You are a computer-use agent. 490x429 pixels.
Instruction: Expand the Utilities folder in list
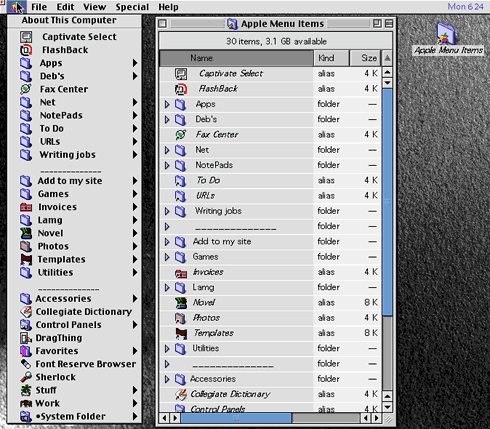[167, 349]
